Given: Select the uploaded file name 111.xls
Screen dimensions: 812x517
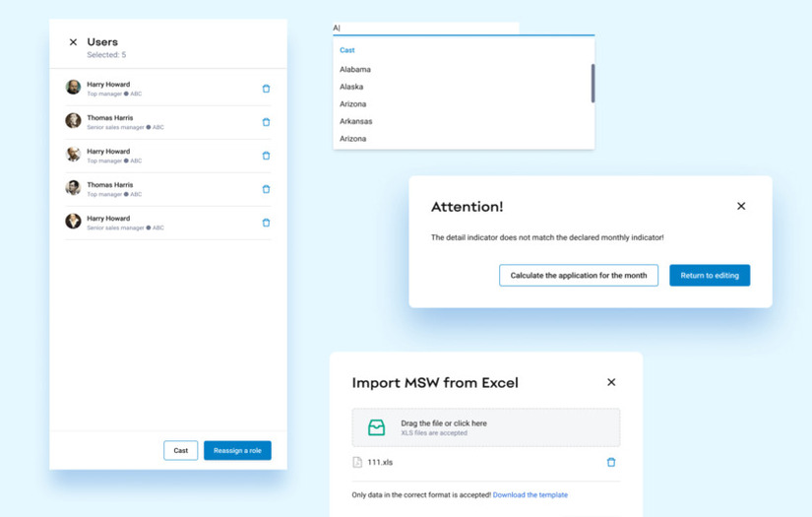Looking at the screenshot, I should [x=380, y=462].
